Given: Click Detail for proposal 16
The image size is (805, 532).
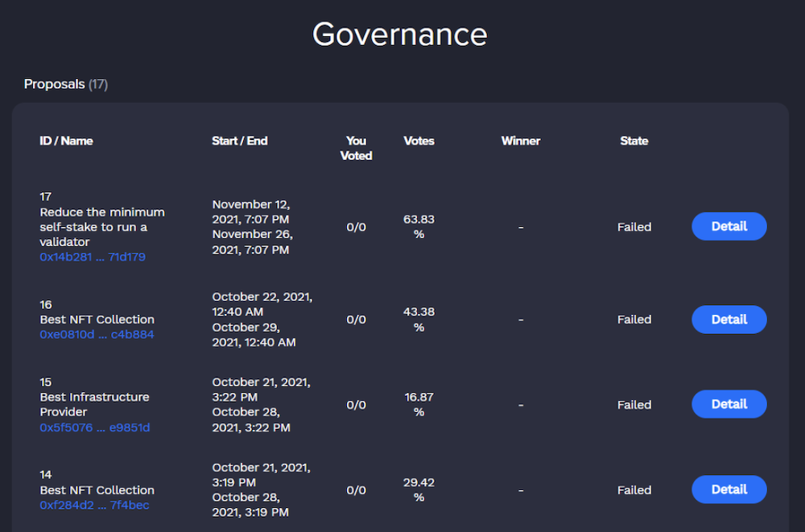Looking at the screenshot, I should 729,320.
